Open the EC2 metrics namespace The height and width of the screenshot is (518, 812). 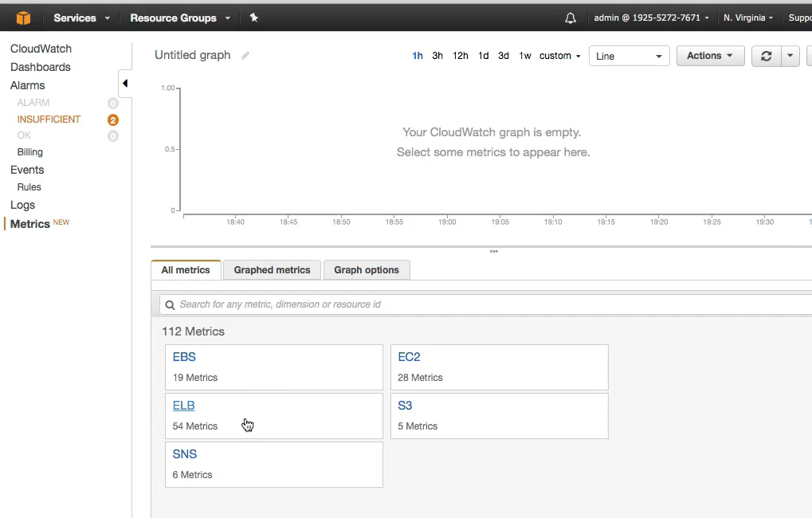coord(409,357)
